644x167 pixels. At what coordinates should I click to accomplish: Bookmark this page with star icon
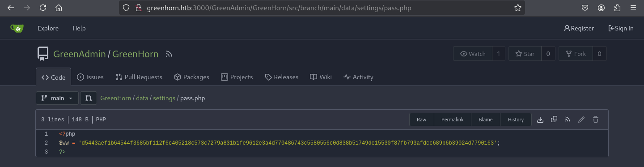tap(517, 8)
